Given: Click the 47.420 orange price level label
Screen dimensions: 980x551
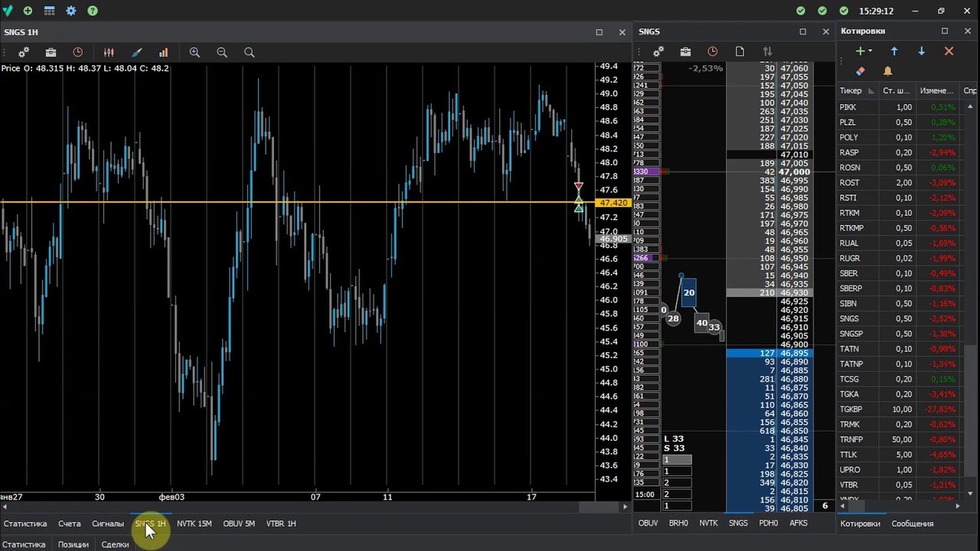Looking at the screenshot, I should 614,203.
